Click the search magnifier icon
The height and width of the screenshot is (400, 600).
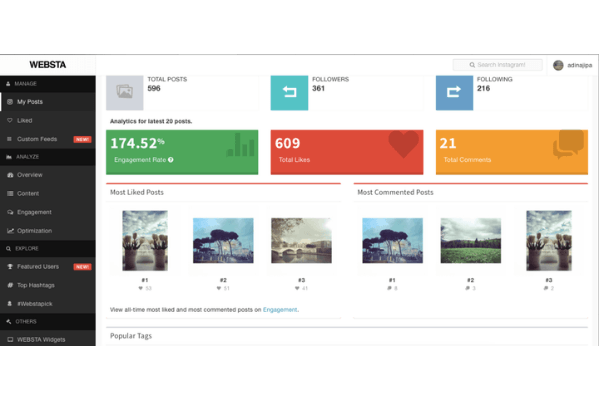click(x=472, y=65)
